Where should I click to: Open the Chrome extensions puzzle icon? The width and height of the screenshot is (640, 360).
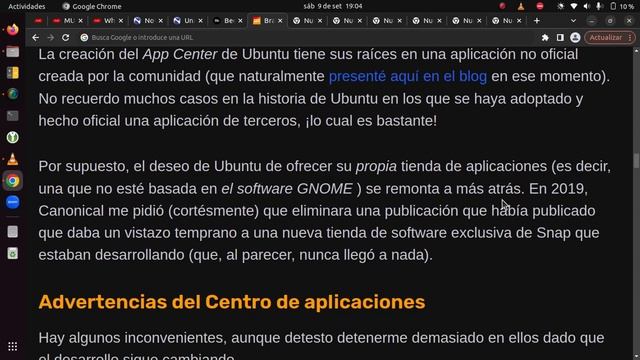point(545,38)
